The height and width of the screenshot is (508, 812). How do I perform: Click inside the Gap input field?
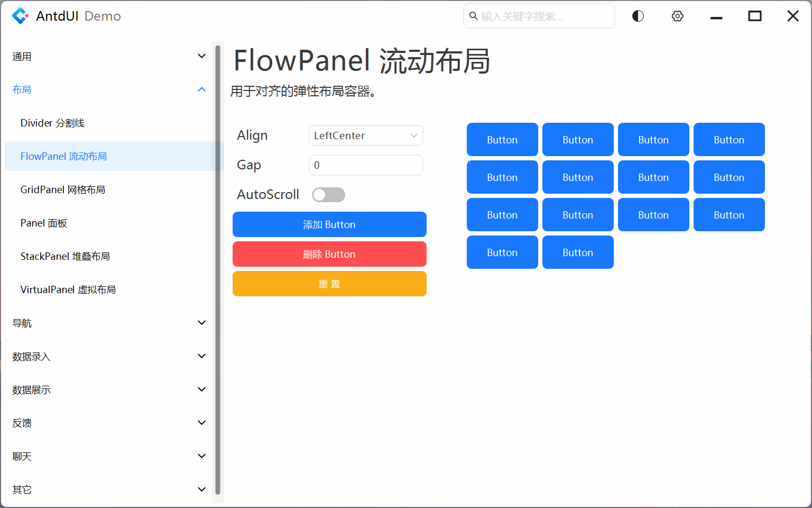point(366,165)
